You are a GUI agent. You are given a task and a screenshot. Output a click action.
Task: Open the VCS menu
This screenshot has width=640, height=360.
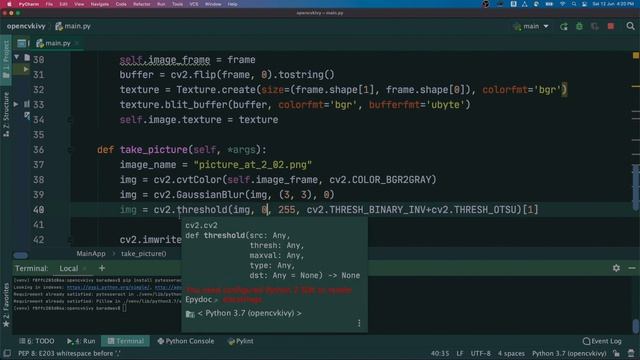tap(194, 4)
